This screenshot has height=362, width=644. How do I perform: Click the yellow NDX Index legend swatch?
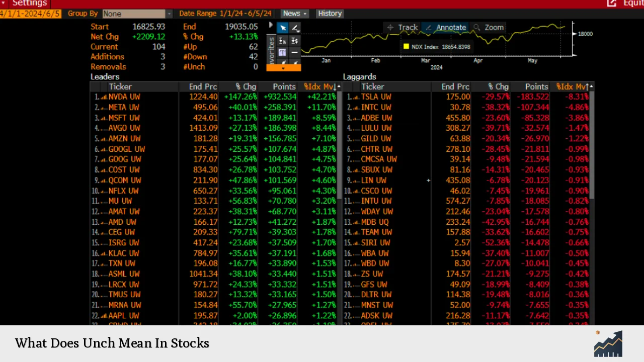pyautogui.click(x=406, y=46)
